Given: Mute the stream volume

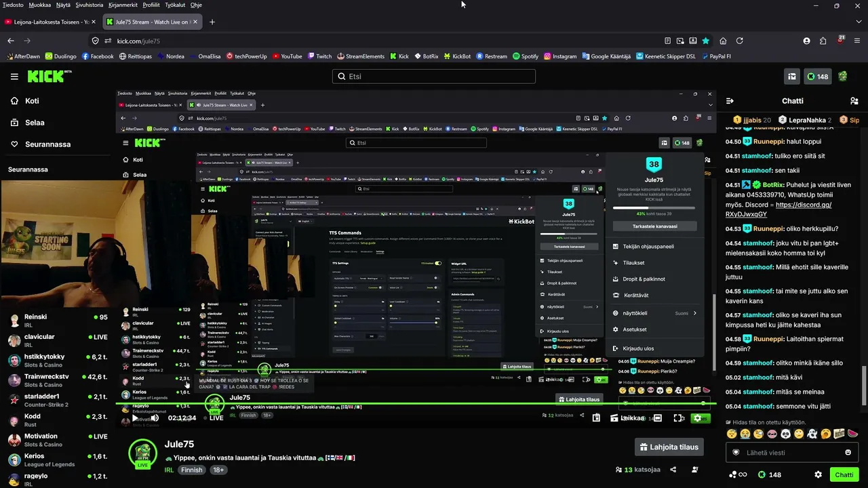Looking at the screenshot, I should tap(155, 418).
